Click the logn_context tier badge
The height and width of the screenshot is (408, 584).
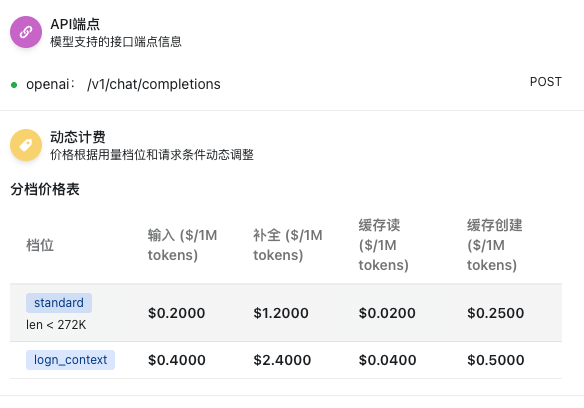point(70,360)
